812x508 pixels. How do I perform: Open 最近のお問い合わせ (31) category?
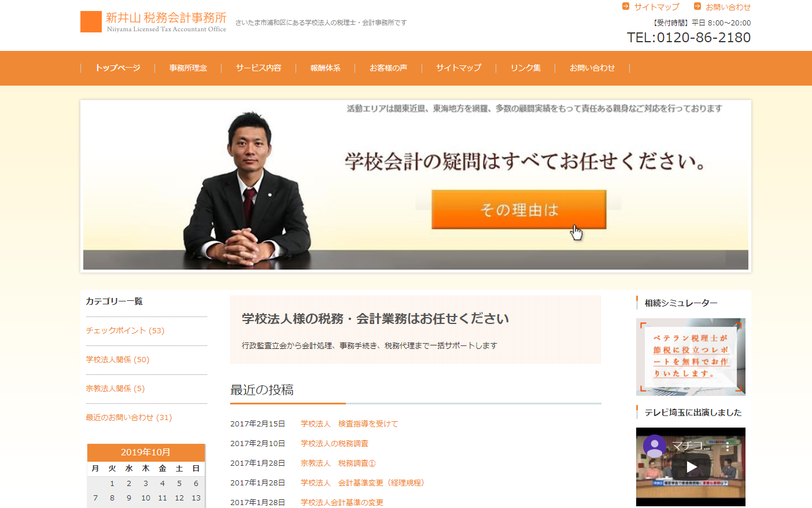pos(128,417)
